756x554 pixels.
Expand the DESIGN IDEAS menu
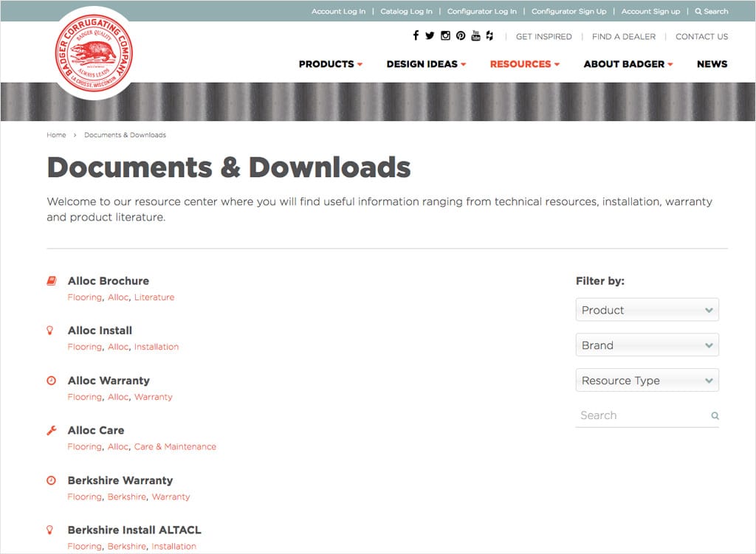click(426, 64)
